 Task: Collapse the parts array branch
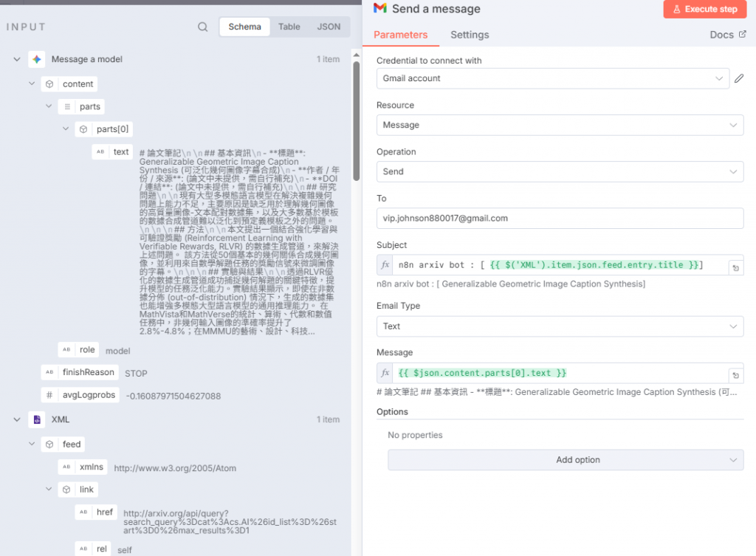pyautogui.click(x=49, y=106)
